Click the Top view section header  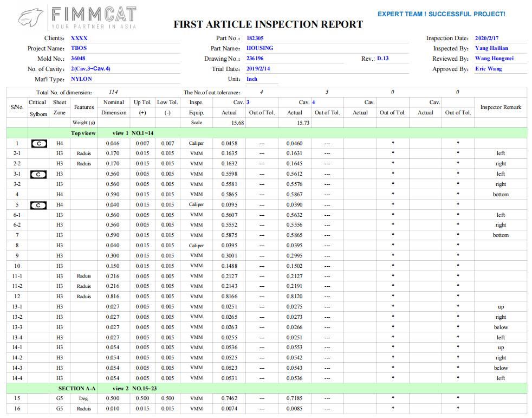pos(83,133)
